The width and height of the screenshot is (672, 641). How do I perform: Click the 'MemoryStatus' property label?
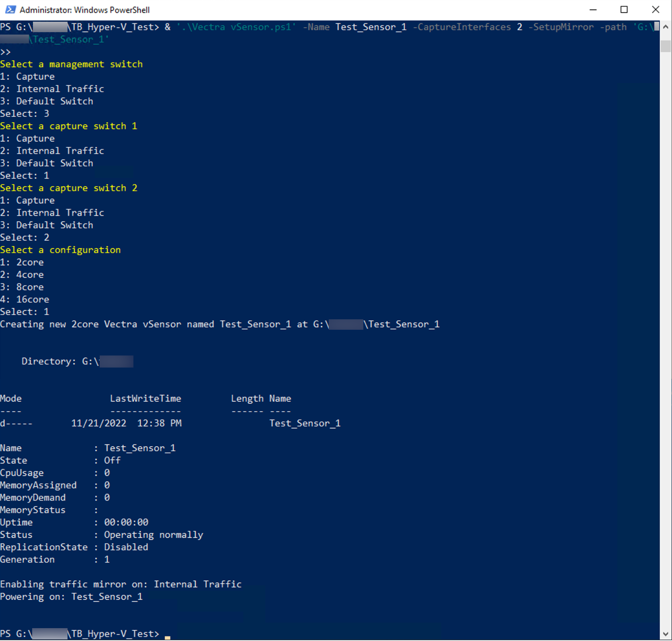pos(33,510)
